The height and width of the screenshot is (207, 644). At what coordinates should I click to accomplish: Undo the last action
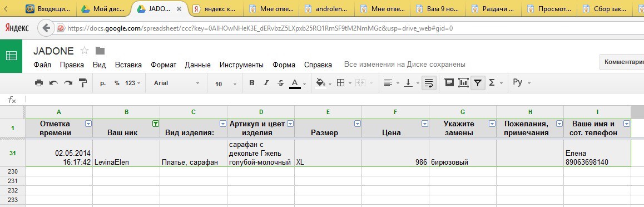pos(53,83)
